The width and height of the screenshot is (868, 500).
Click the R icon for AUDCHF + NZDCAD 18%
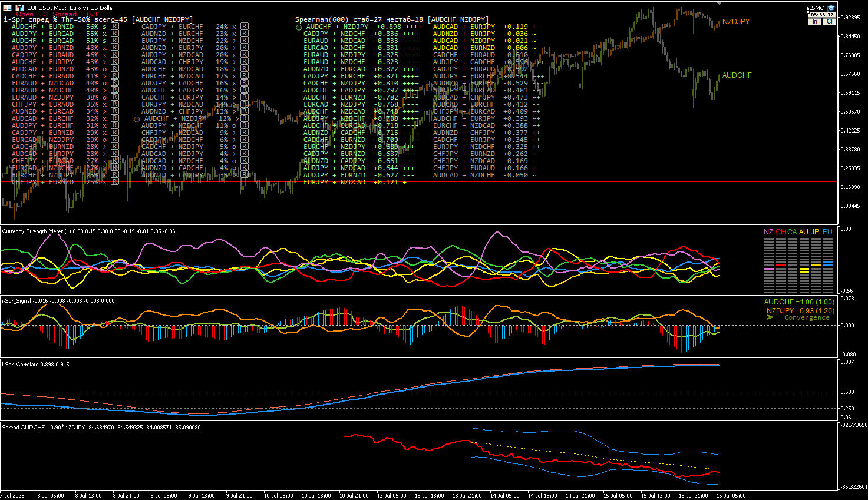(x=245, y=69)
